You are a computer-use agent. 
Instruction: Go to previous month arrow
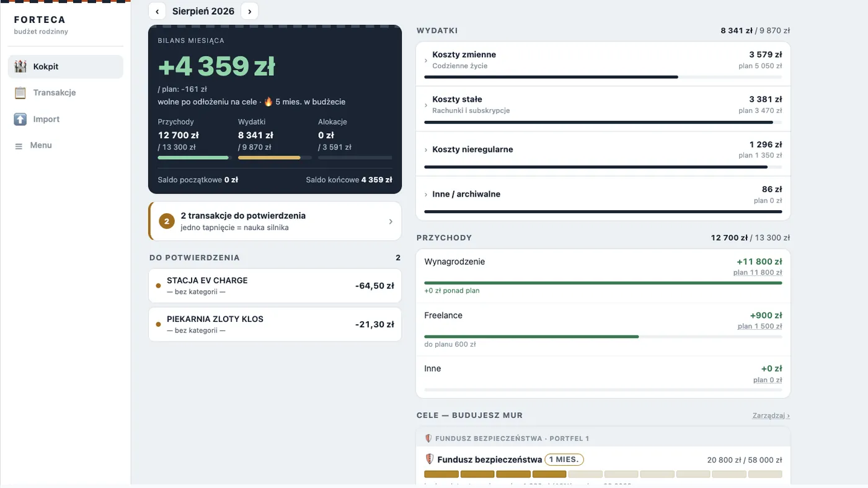tap(157, 11)
